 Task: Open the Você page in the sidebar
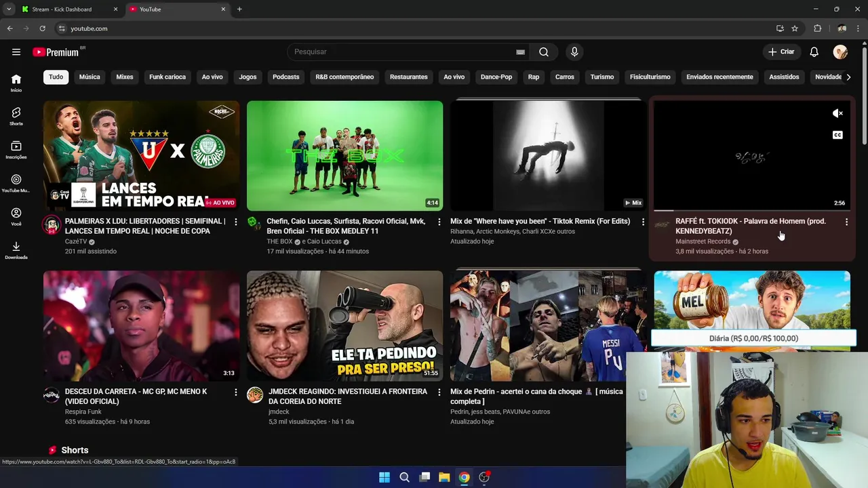tap(16, 217)
